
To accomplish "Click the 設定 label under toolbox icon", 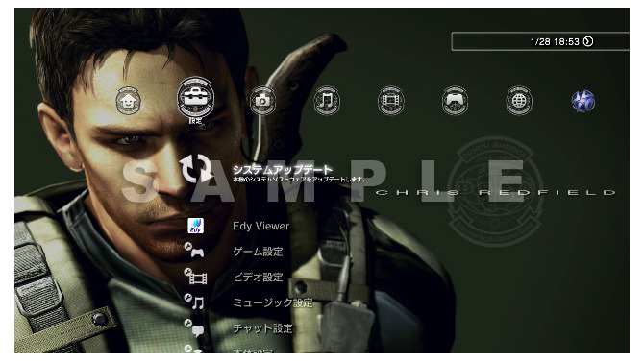I will click(195, 121).
